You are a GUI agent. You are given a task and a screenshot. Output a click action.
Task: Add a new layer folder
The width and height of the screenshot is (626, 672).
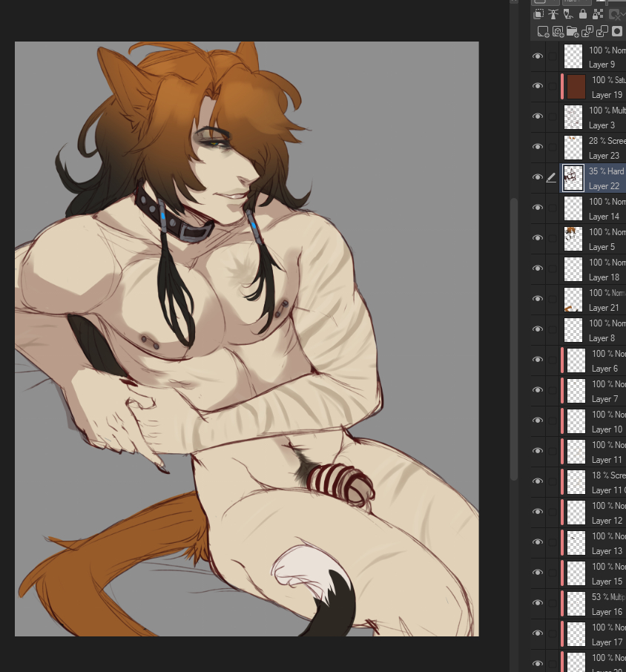(572, 32)
